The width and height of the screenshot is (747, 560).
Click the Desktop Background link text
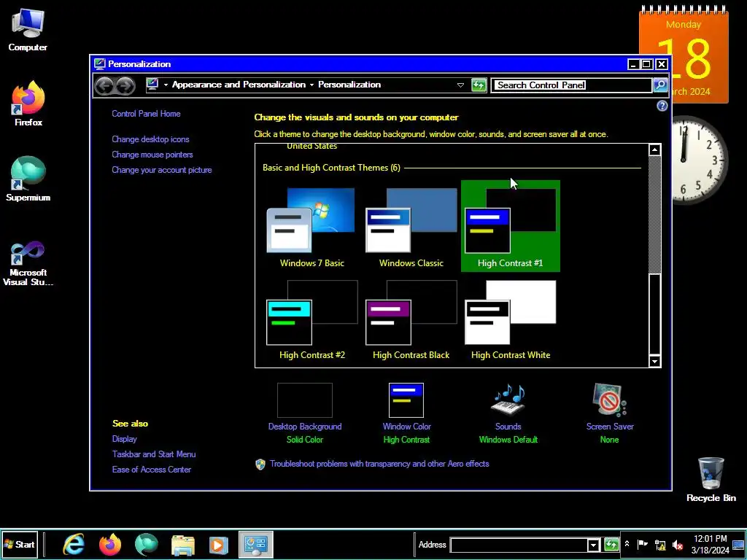coord(304,427)
